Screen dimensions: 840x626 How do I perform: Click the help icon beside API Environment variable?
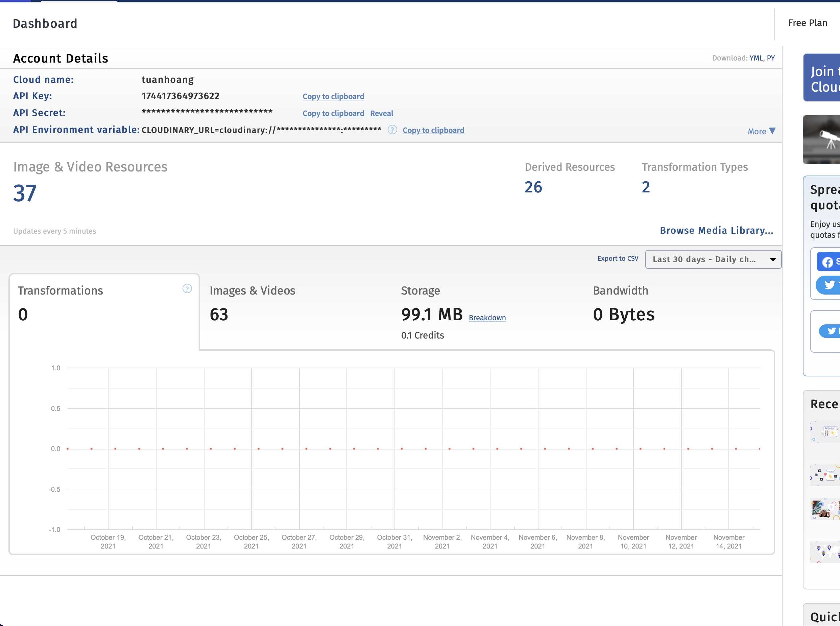click(x=392, y=130)
